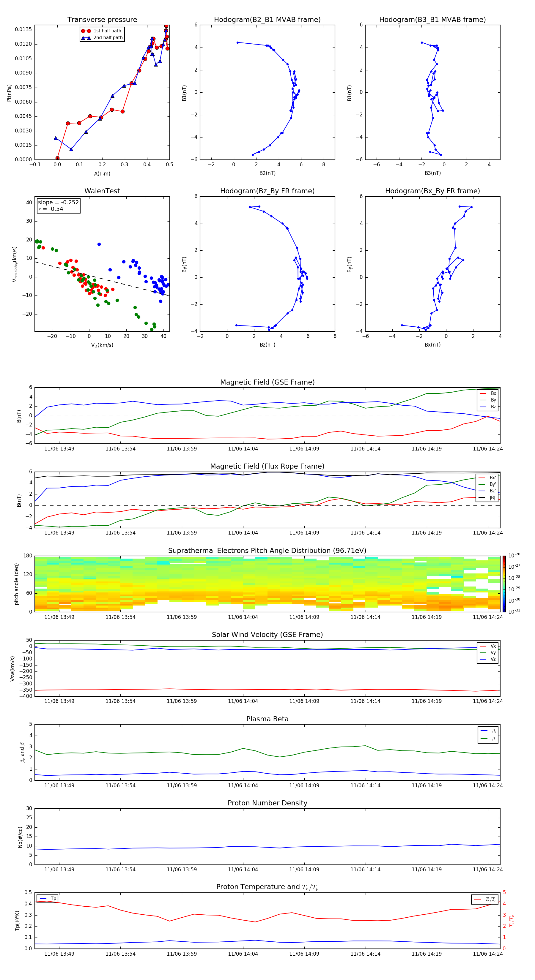The width and height of the screenshot is (535, 980).
Task: Click the 'Pt(nPa)' y-axis label
Action: pyautogui.click(x=9, y=92)
